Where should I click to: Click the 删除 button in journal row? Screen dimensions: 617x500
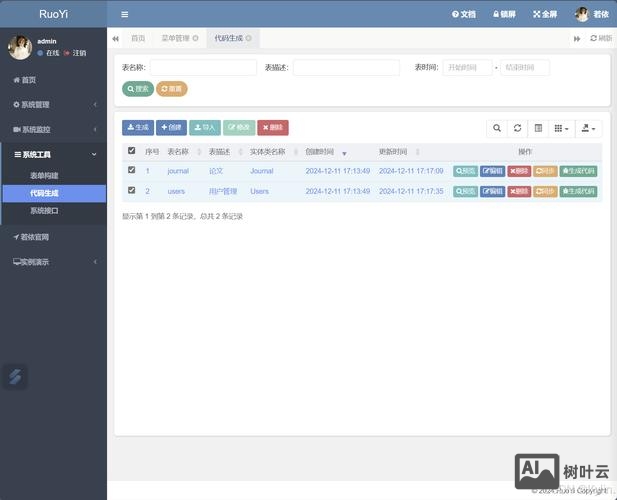[x=519, y=171]
